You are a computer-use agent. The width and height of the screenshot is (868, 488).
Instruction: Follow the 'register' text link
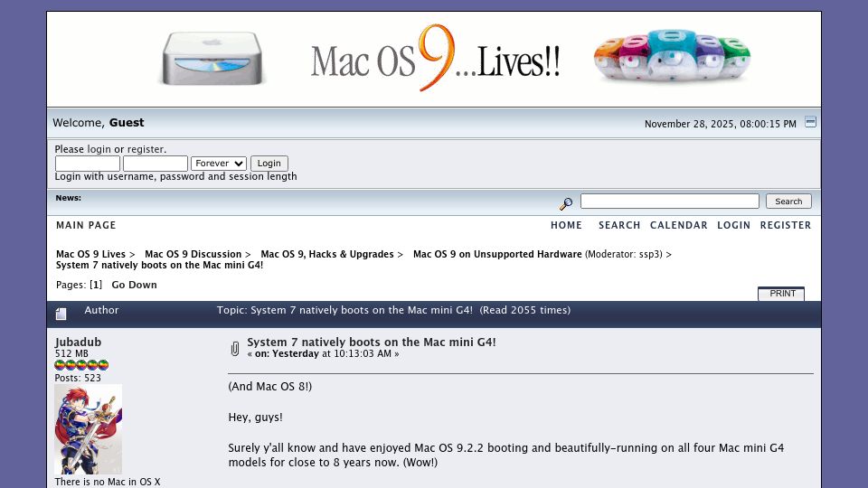[x=146, y=149]
